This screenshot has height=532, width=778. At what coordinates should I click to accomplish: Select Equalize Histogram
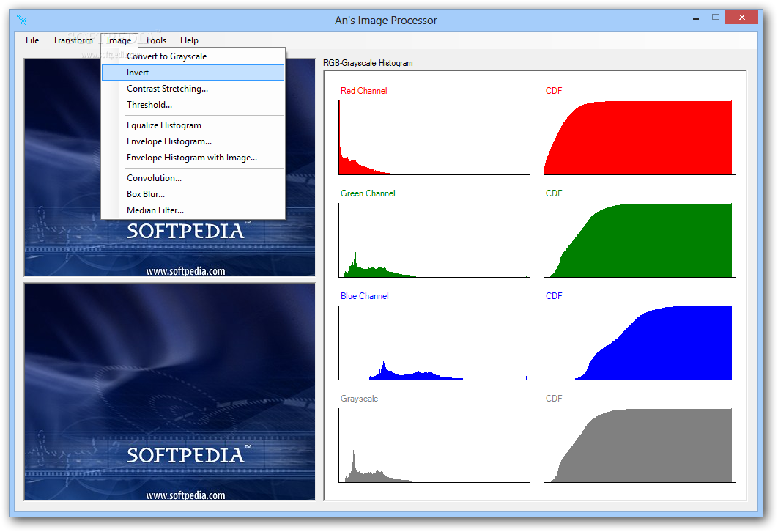point(193,125)
